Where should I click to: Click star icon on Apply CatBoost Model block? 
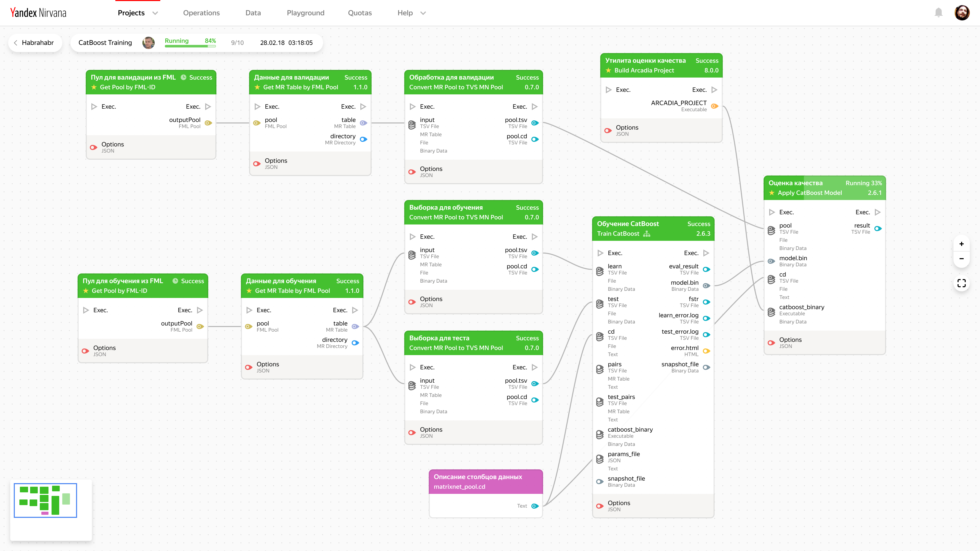pyautogui.click(x=771, y=193)
